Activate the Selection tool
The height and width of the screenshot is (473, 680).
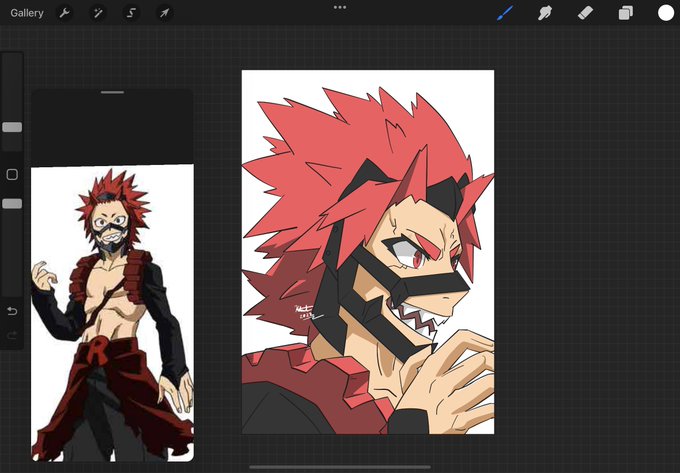click(131, 13)
